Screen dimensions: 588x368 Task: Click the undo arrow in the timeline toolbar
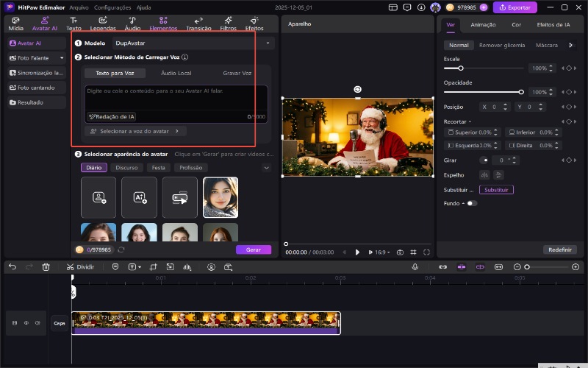point(12,266)
